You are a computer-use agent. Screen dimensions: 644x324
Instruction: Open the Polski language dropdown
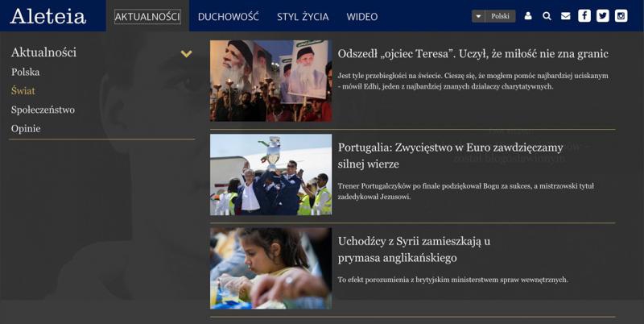click(x=493, y=16)
